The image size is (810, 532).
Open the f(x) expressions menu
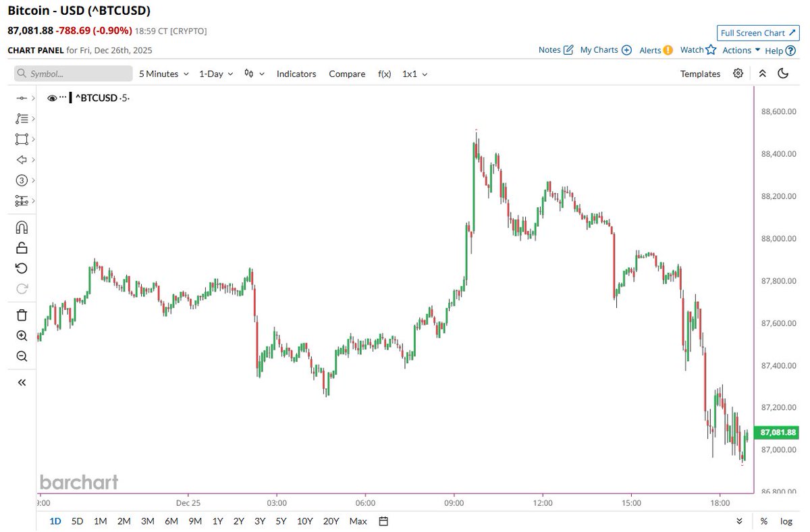[x=384, y=74]
